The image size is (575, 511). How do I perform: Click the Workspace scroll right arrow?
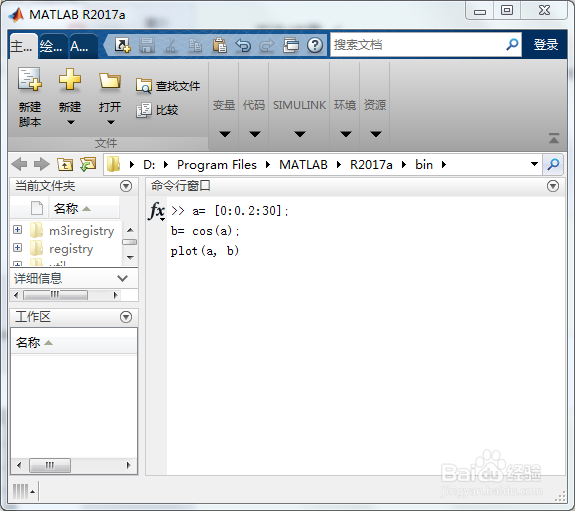(x=128, y=466)
